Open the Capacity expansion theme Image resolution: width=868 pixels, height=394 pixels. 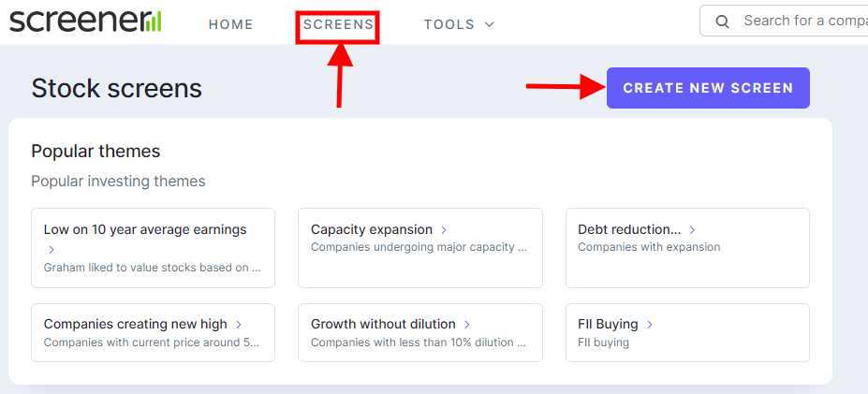point(420,248)
